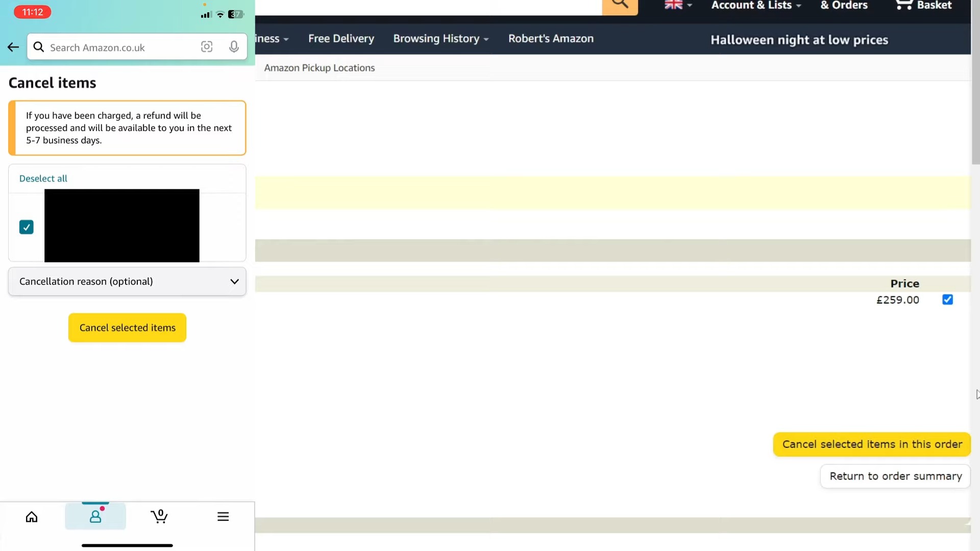The height and width of the screenshot is (551, 980).
Task: Tap the back arrow in mobile app
Action: point(13,47)
